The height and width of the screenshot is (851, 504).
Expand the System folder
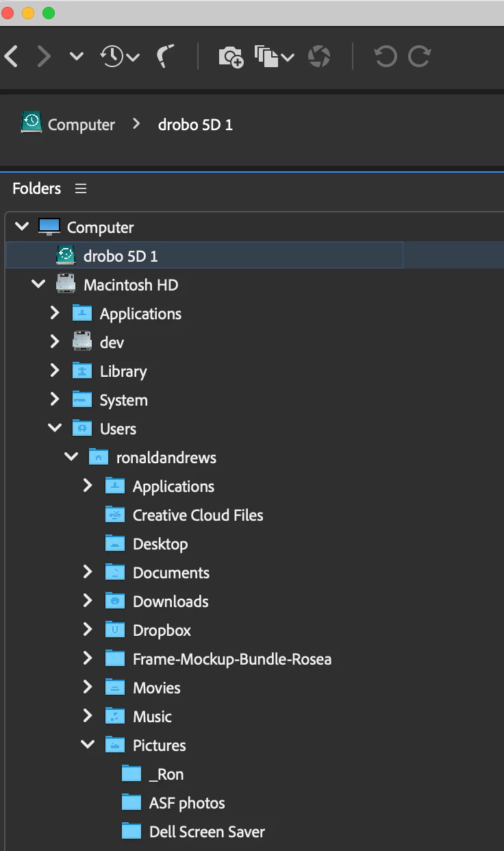[55, 399]
